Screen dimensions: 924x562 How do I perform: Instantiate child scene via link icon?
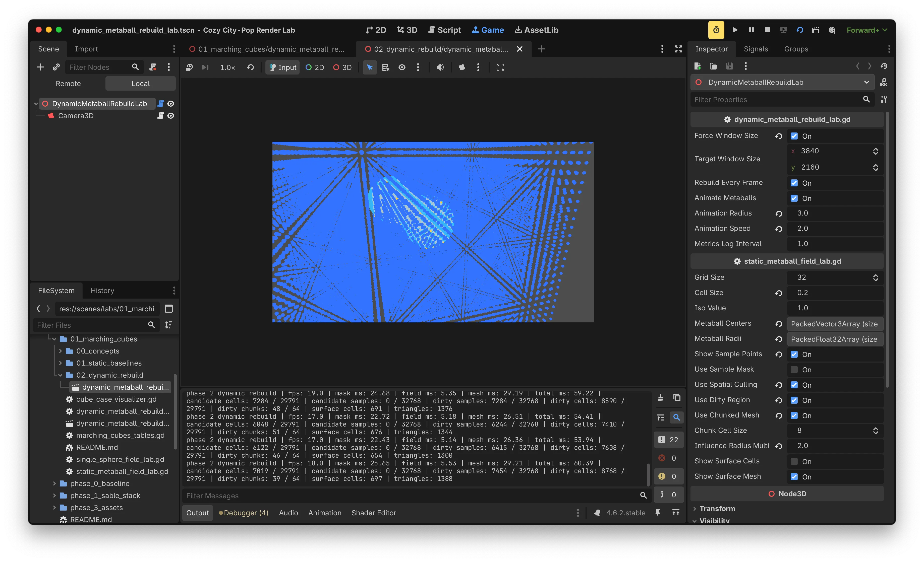tap(56, 67)
